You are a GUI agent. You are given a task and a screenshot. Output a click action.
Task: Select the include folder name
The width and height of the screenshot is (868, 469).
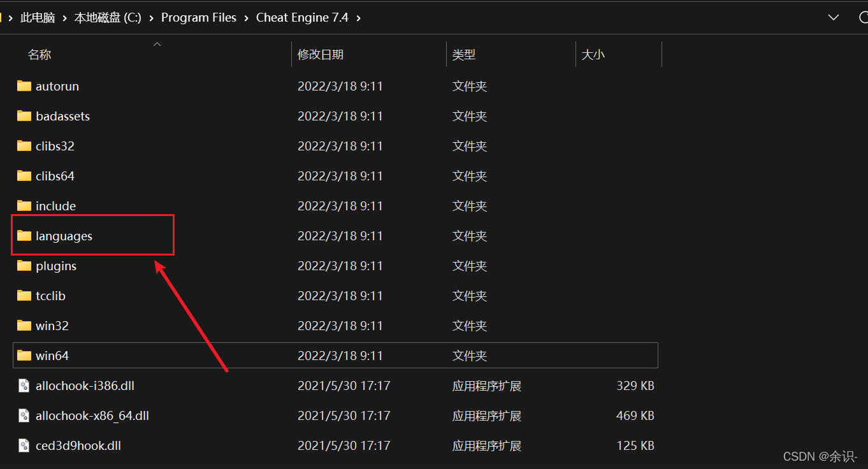pyautogui.click(x=55, y=206)
